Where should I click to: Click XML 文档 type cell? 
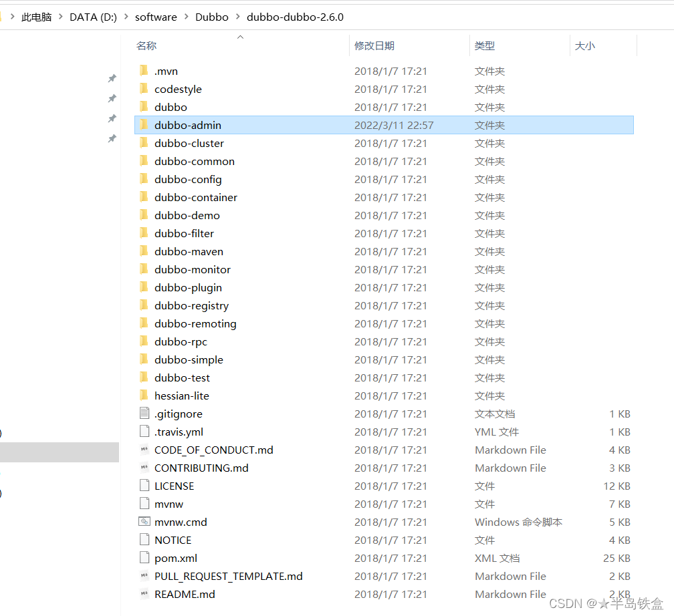(497, 558)
